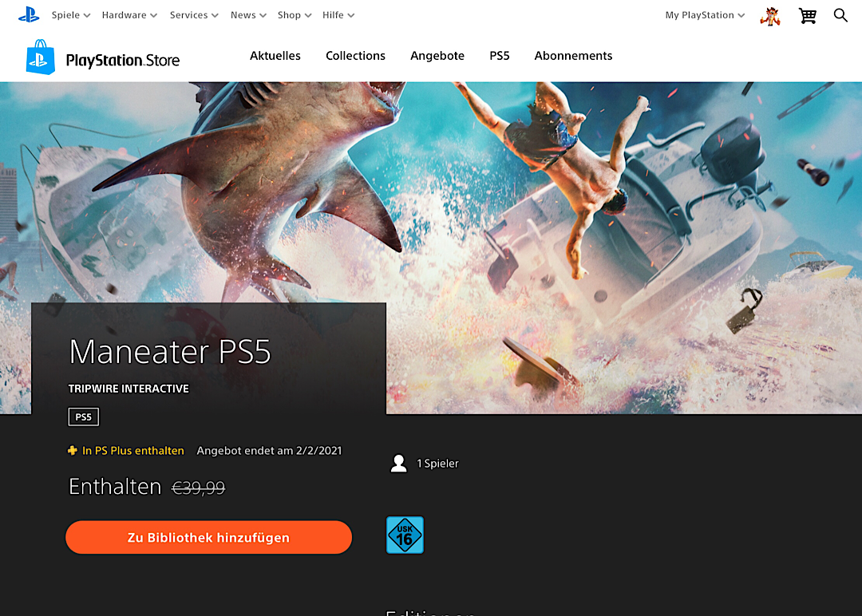
Task: Expand the Shop dropdown menu
Action: tap(295, 15)
